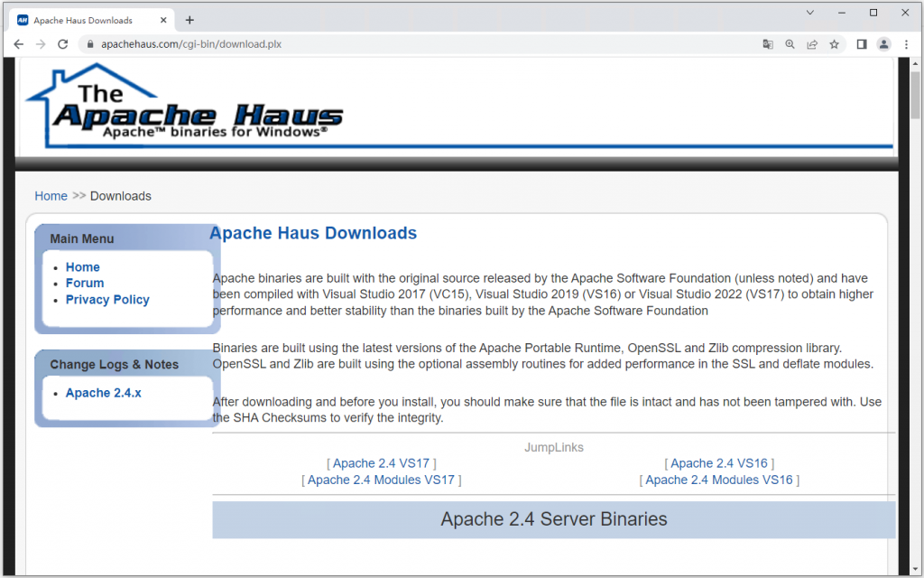Click the share page icon
This screenshot has width=924, height=578.
coord(812,44)
